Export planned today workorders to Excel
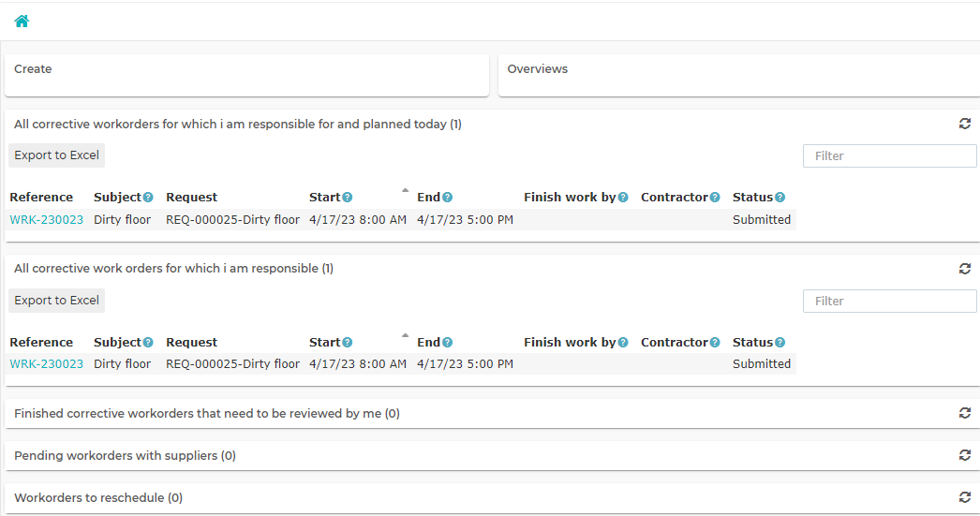The image size is (980, 516). point(57,155)
